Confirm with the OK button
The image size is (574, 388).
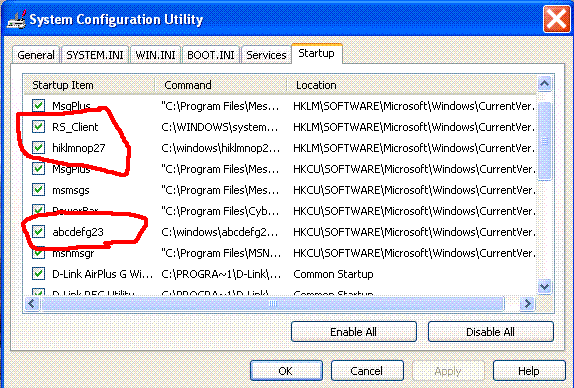click(286, 371)
